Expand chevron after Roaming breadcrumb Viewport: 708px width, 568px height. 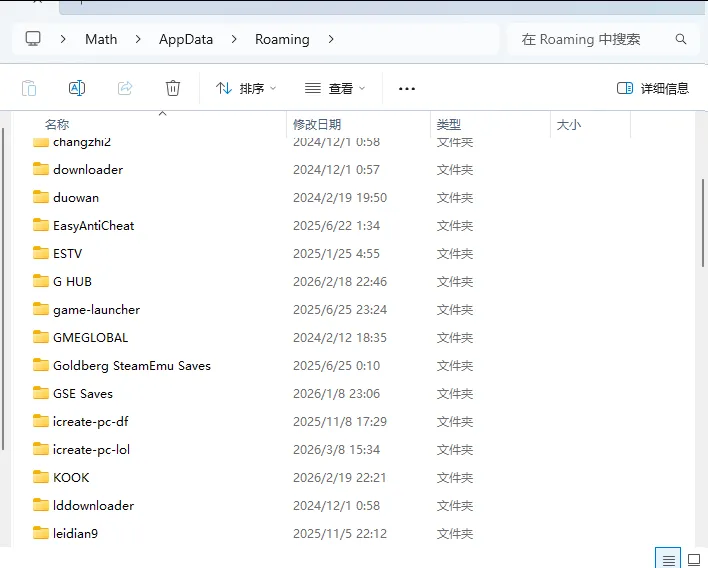pos(331,39)
